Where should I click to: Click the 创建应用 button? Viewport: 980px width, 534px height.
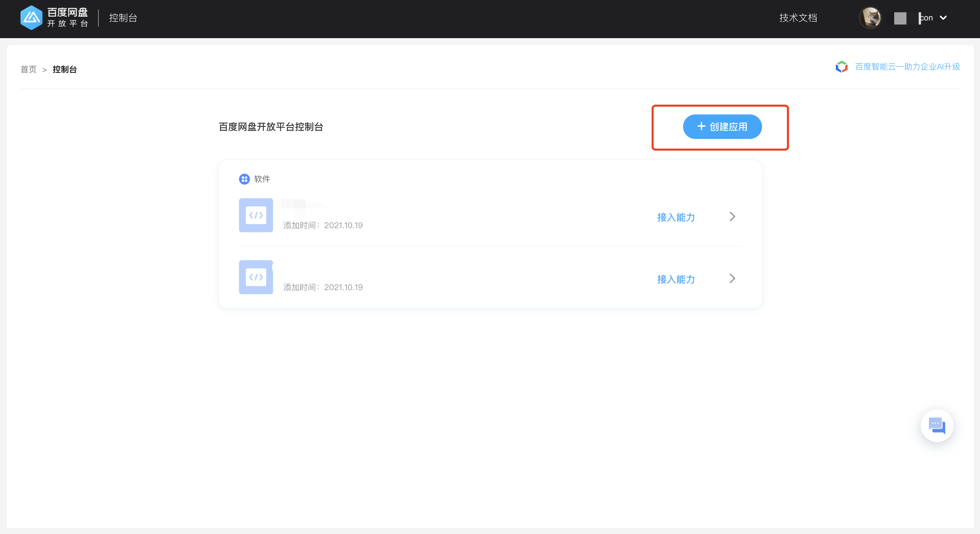pyautogui.click(x=722, y=127)
